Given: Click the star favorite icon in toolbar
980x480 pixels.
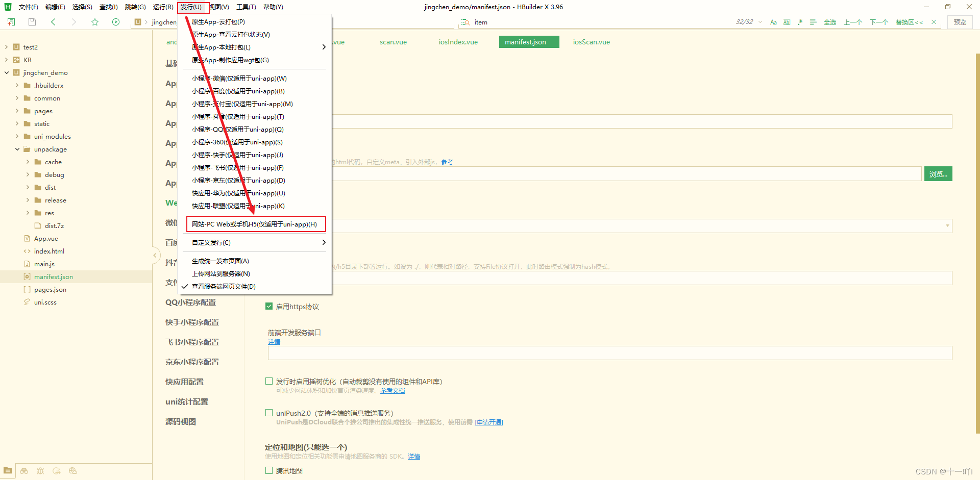Looking at the screenshot, I should pyautogui.click(x=95, y=22).
